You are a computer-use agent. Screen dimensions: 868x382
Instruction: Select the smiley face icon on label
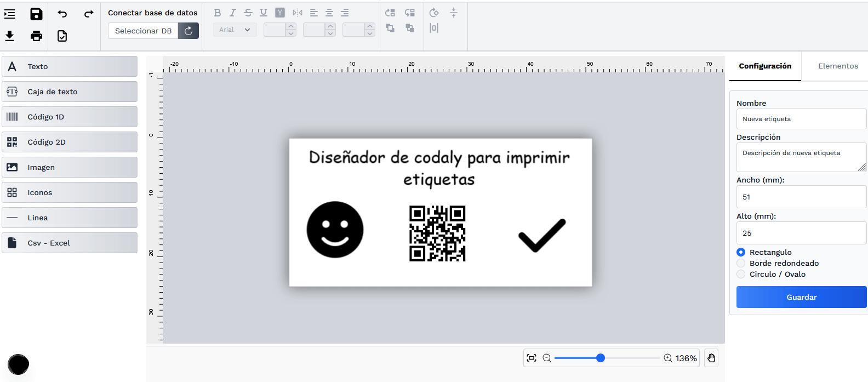click(335, 230)
